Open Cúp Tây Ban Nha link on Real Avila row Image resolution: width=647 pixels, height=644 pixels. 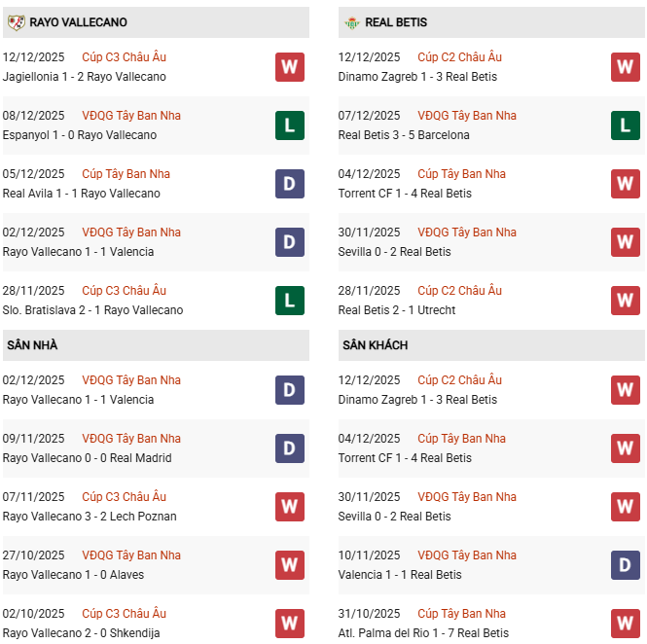(126, 174)
